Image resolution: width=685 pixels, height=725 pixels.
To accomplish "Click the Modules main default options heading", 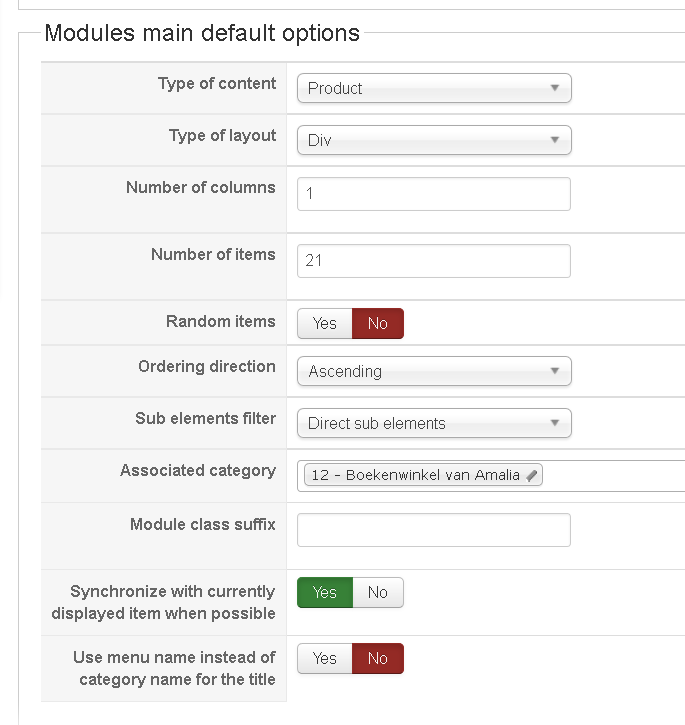I will click(x=202, y=33).
